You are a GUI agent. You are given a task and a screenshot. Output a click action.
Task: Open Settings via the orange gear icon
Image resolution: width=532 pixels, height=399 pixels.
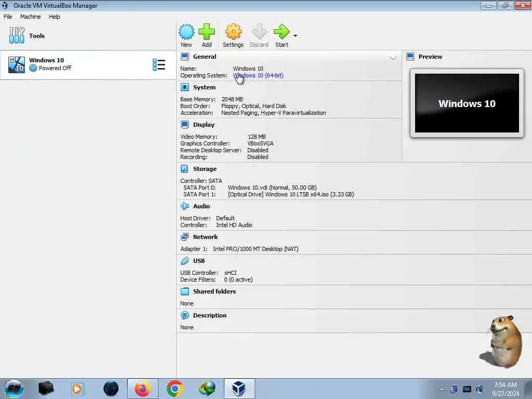233,32
